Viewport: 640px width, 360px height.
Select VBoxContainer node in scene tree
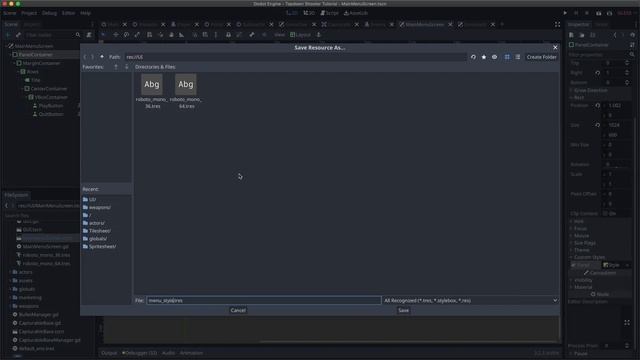[51, 97]
